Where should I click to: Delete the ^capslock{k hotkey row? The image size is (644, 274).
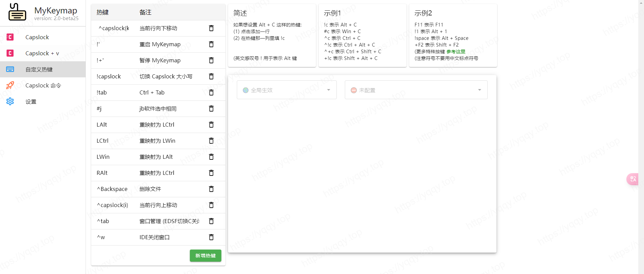tap(211, 28)
